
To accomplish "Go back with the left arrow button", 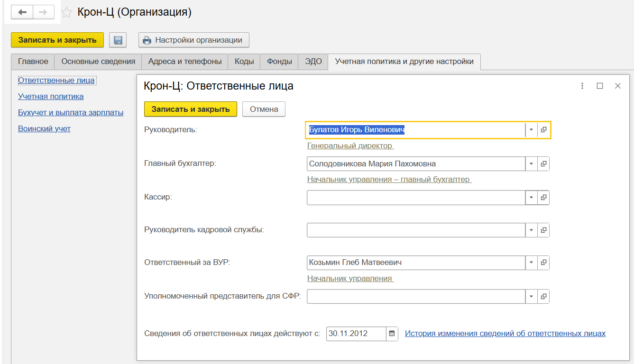I will (x=22, y=12).
